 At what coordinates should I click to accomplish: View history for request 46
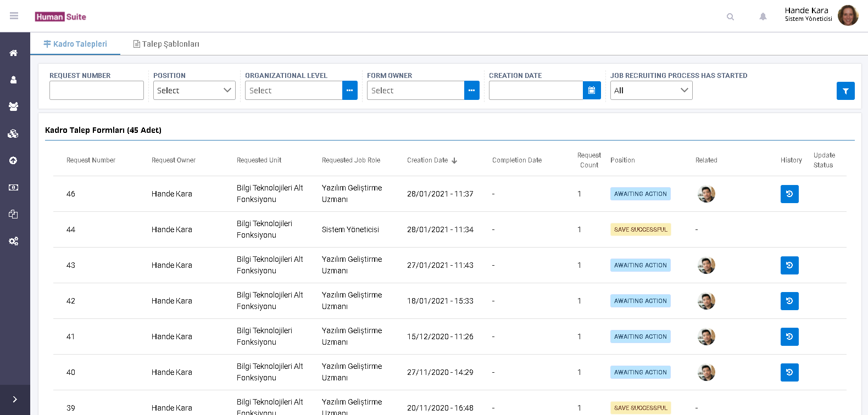789,194
